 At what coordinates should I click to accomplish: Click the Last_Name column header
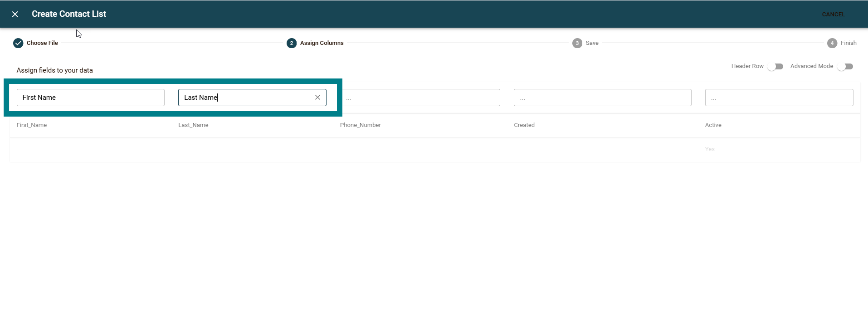(193, 125)
